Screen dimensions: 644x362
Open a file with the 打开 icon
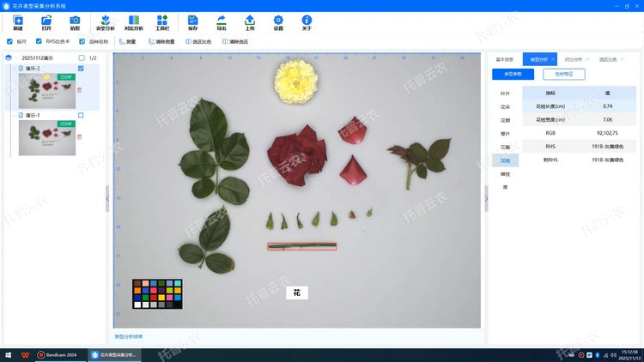click(46, 21)
